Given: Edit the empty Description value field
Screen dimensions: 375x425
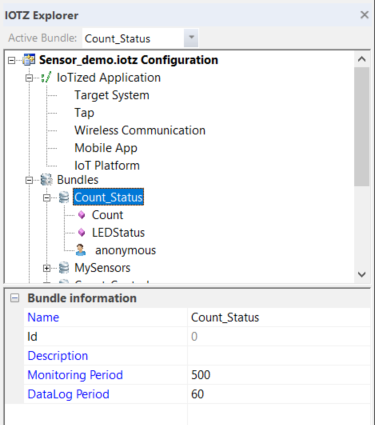Looking at the screenshot, I should click(x=279, y=356).
